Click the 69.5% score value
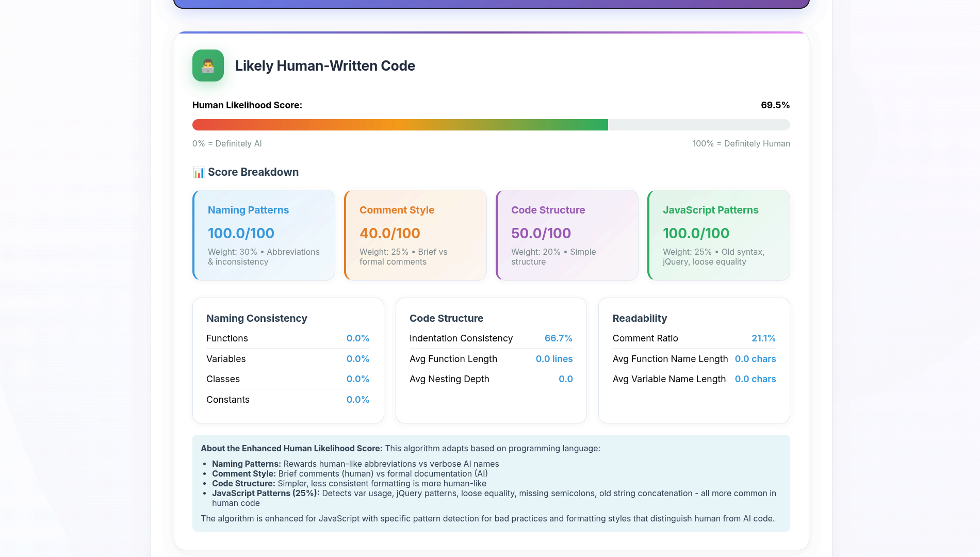This screenshot has width=980, height=557. click(x=775, y=105)
